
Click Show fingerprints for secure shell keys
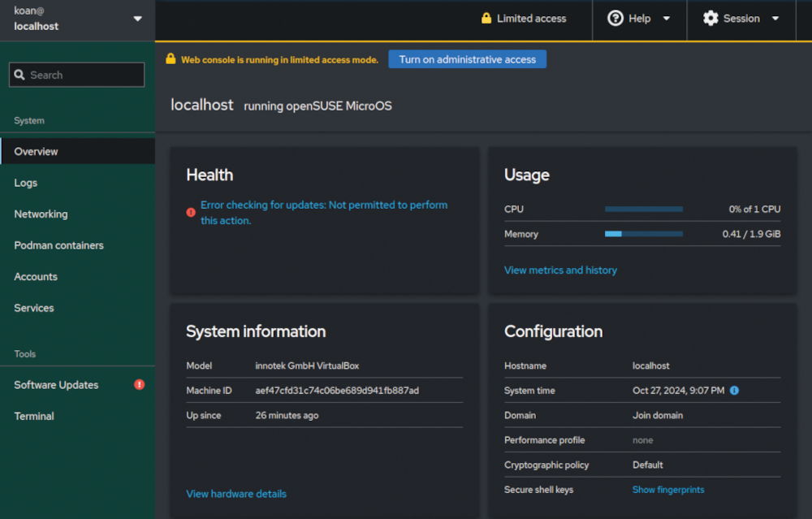pos(668,490)
